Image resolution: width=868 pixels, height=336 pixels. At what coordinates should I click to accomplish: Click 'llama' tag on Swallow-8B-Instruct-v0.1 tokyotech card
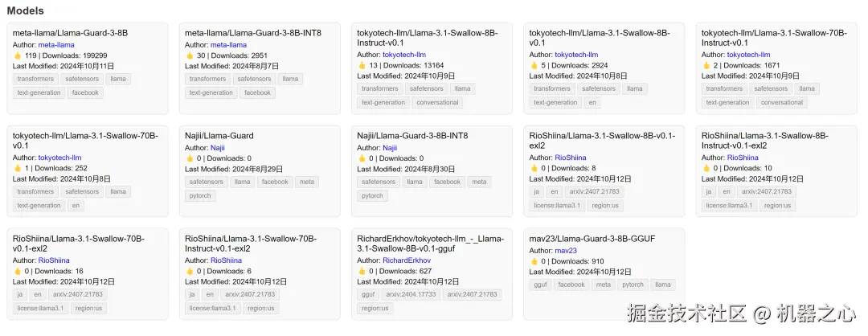coord(462,89)
